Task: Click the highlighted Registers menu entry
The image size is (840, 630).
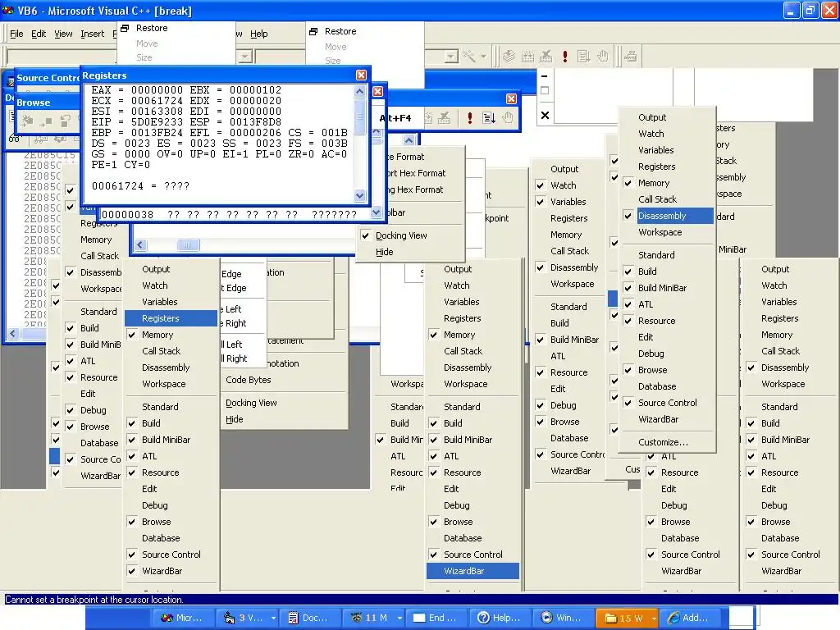Action: 171,318
